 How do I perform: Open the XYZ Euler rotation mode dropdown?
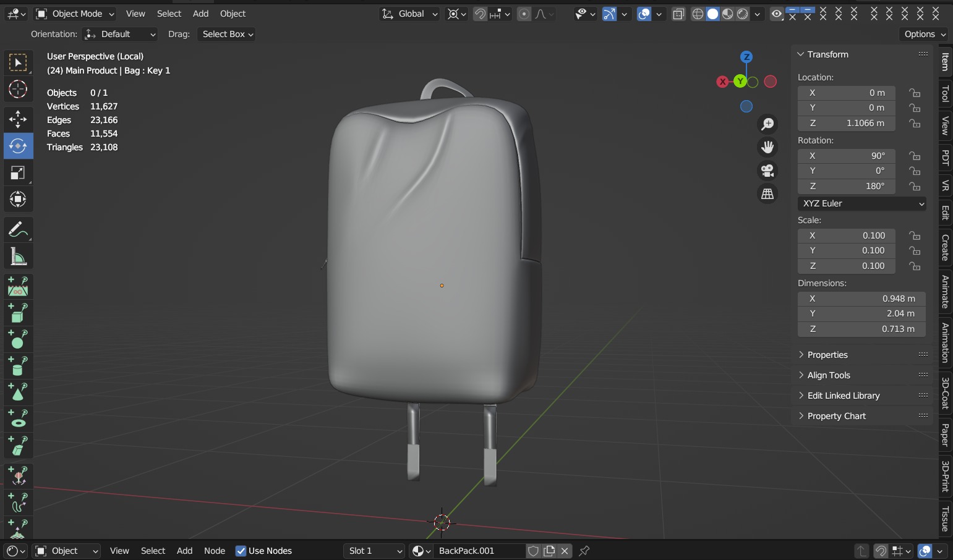pyautogui.click(x=862, y=203)
